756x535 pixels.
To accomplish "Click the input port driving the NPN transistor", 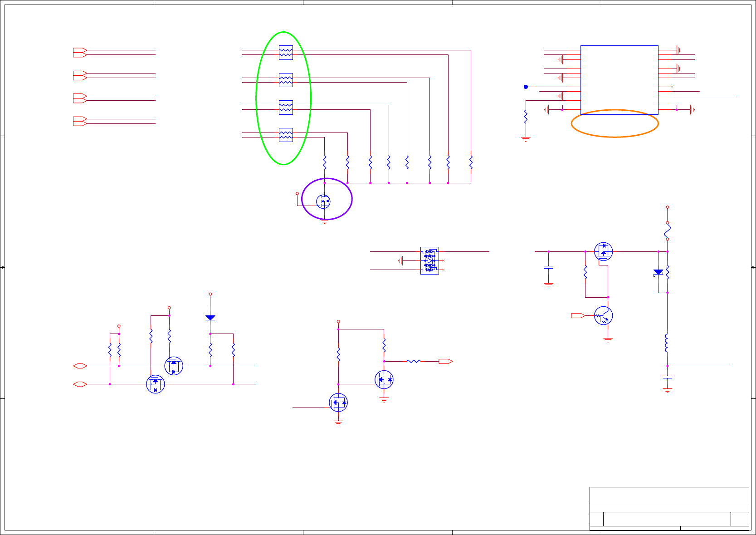I will [x=578, y=315].
